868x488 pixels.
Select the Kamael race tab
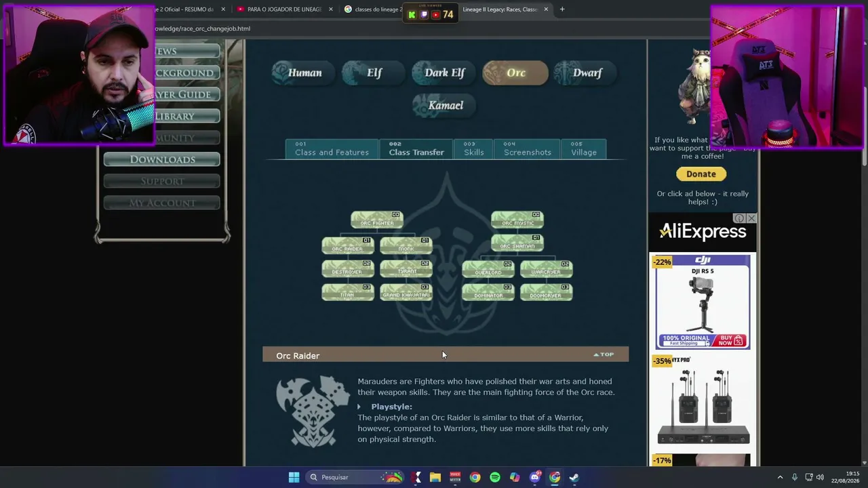tap(445, 105)
